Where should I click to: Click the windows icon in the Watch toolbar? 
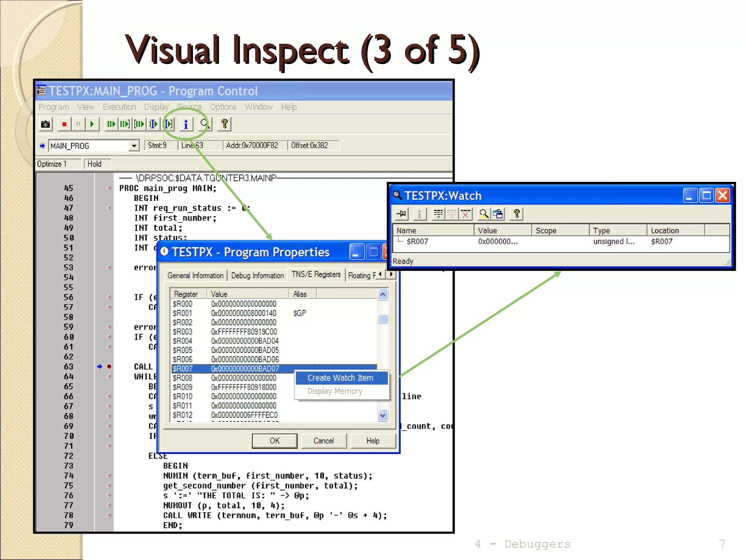click(x=498, y=214)
